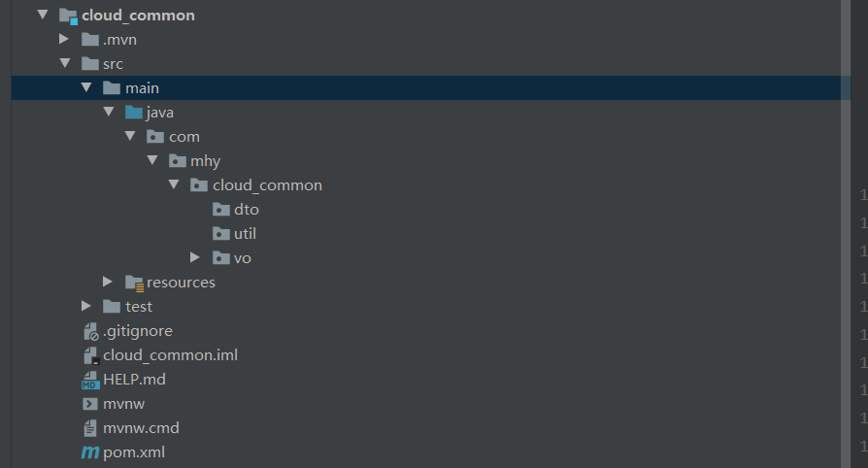The height and width of the screenshot is (468, 868).
Task: Click the cloud_common module folder icon
Action: point(68,17)
